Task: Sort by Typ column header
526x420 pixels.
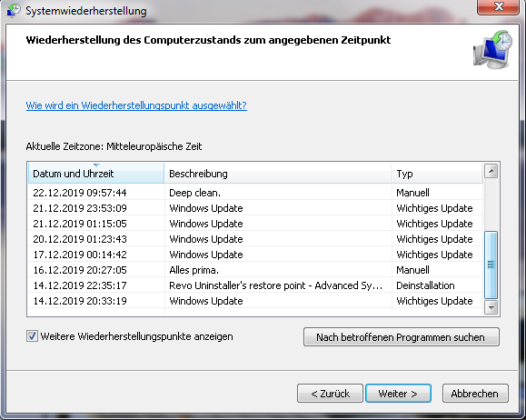Action: 437,174
